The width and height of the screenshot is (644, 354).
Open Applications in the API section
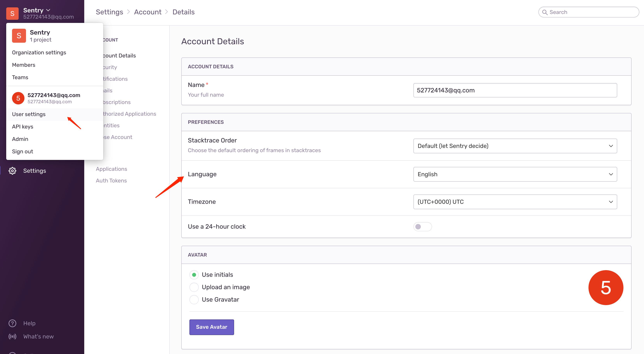111,169
